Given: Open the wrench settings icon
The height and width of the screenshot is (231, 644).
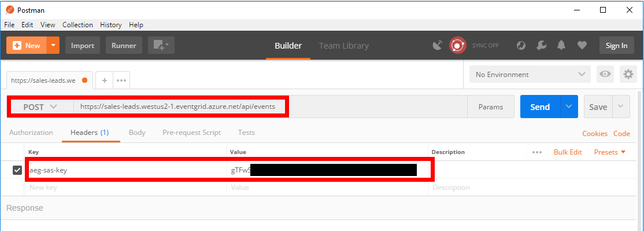Looking at the screenshot, I should click(541, 45).
